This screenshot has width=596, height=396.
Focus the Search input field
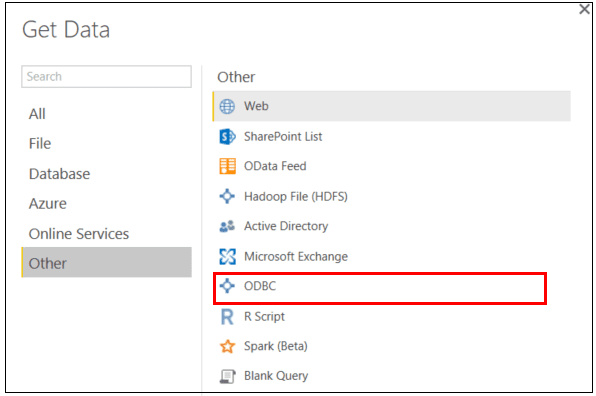(x=106, y=76)
